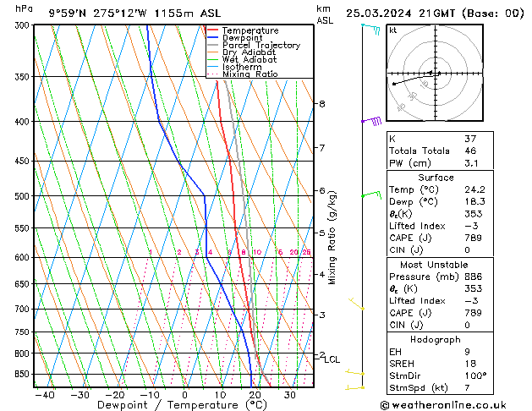Click the 'kt' label in hodograph

point(393,30)
